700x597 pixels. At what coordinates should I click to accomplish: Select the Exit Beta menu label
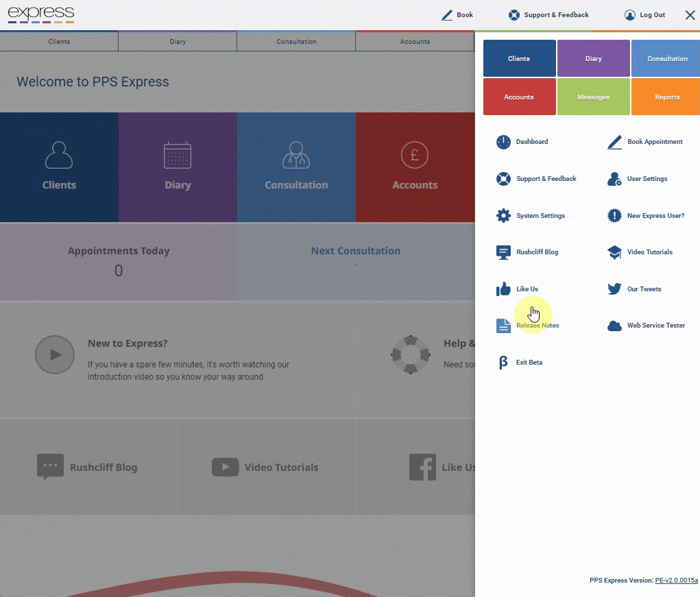529,363
